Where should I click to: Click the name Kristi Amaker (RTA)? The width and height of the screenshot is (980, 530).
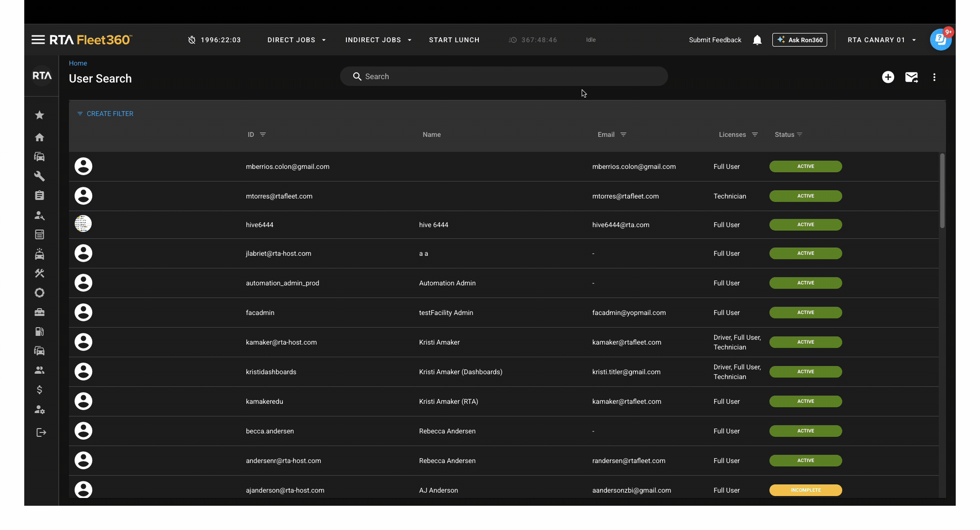tap(448, 402)
